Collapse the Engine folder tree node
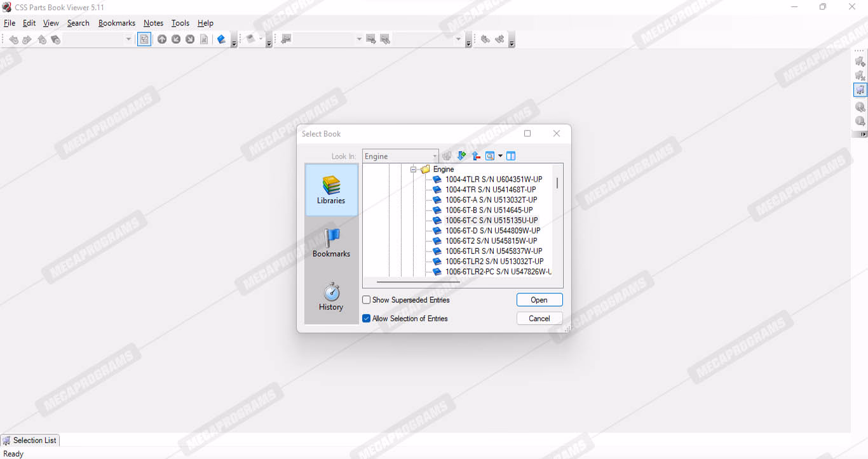The width and height of the screenshot is (868, 459). (x=413, y=170)
